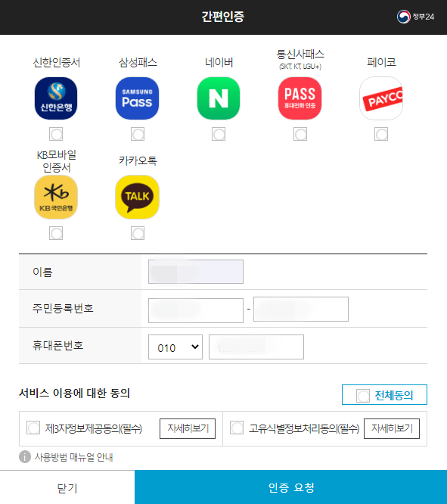Select the PASS carrier authentication icon
Viewport: 447px width, 504px height.
coord(300,98)
